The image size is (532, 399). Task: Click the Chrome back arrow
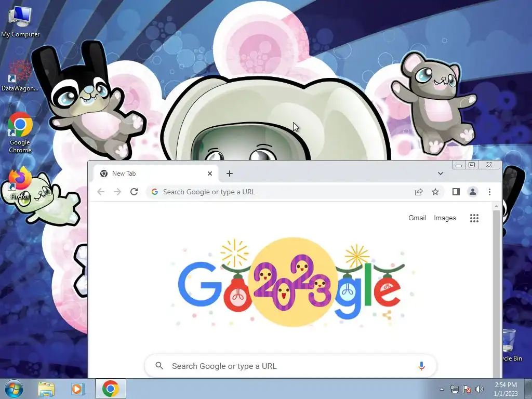pos(101,192)
